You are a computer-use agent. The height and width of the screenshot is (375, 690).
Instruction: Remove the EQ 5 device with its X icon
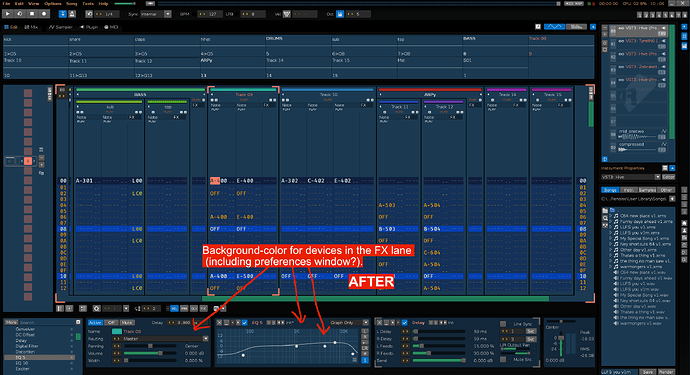[220, 323]
